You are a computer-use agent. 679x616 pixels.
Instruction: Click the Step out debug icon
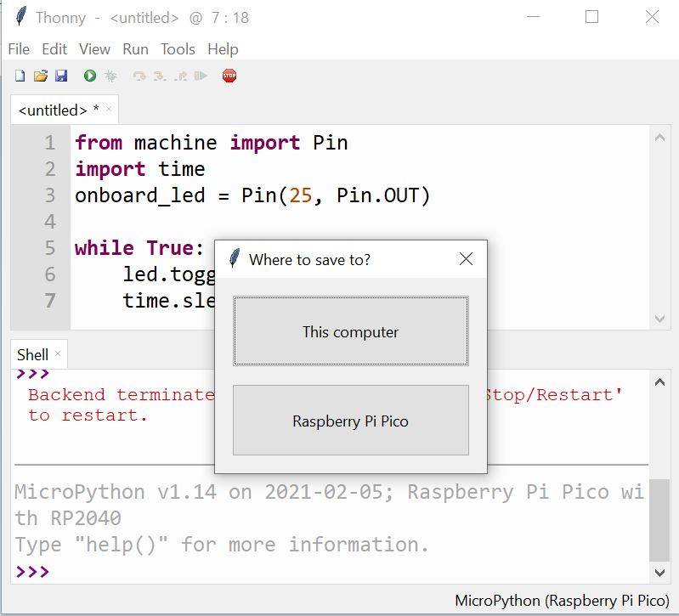180,76
